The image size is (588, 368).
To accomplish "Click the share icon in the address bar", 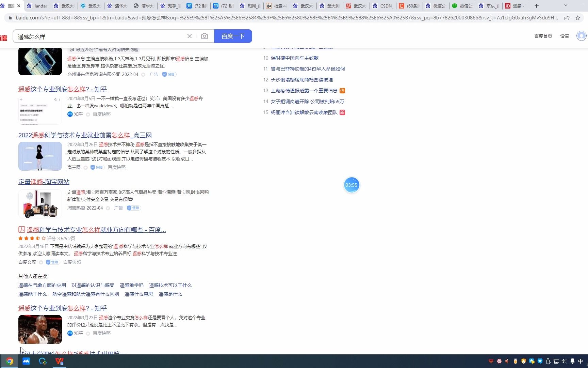I will pos(567,17).
